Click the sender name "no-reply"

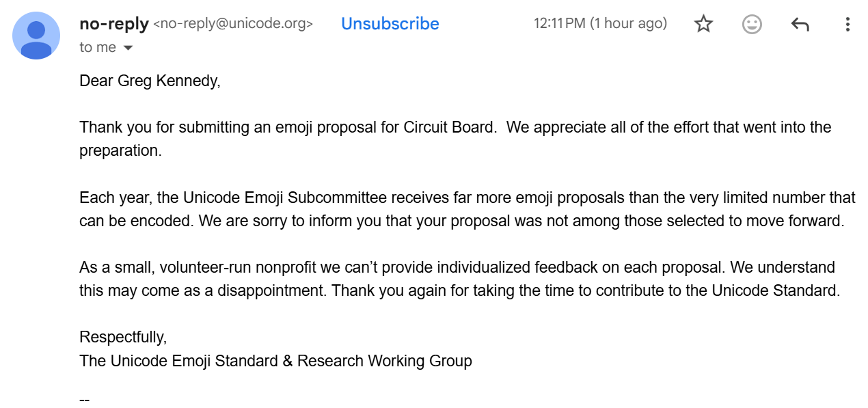[113, 24]
